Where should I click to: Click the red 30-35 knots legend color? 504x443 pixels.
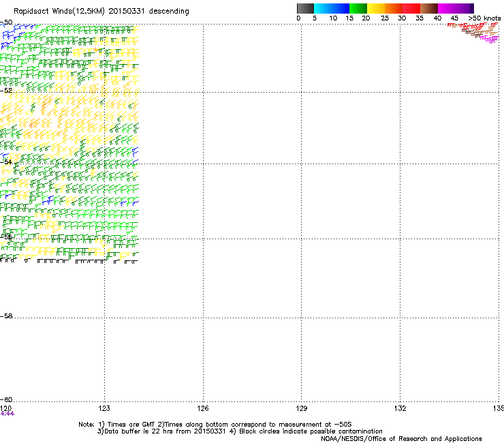411,8
